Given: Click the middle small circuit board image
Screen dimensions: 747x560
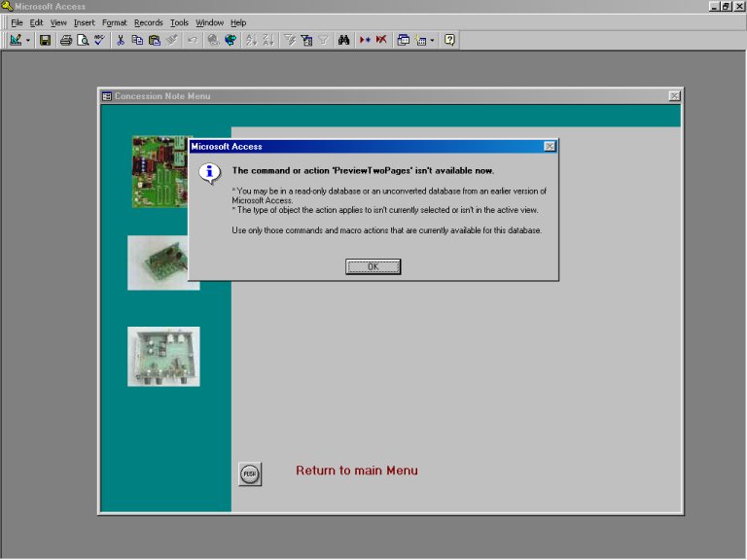Looking at the screenshot, I should 159,262.
